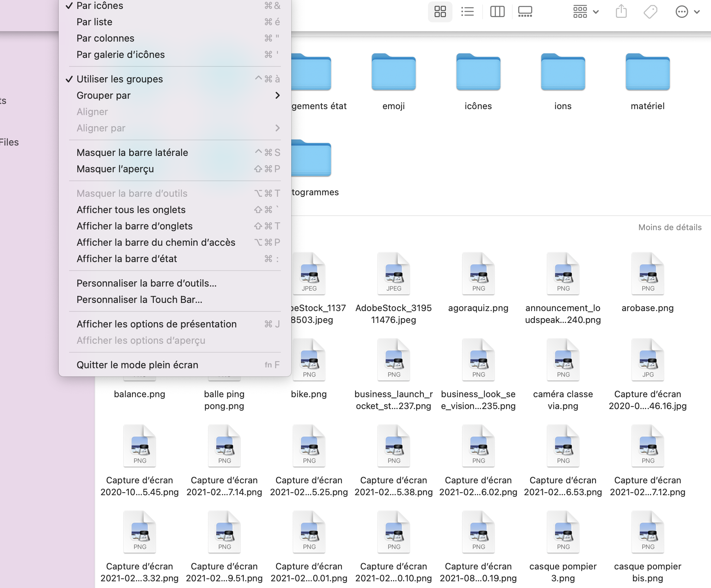Open the group-by toolbar dropdown
Viewport: 711px width, 588px height.
(x=586, y=12)
